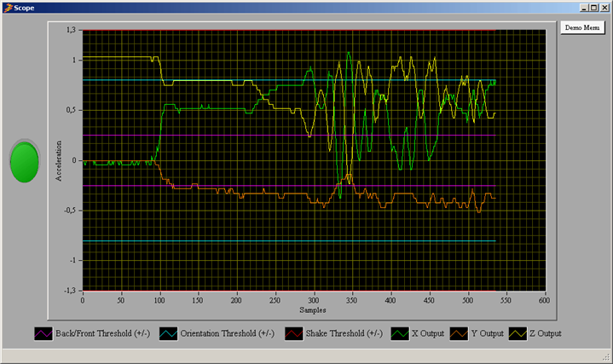The width and height of the screenshot is (613, 364).
Task: Click the 600 X-axis value
Action: pos(544,300)
